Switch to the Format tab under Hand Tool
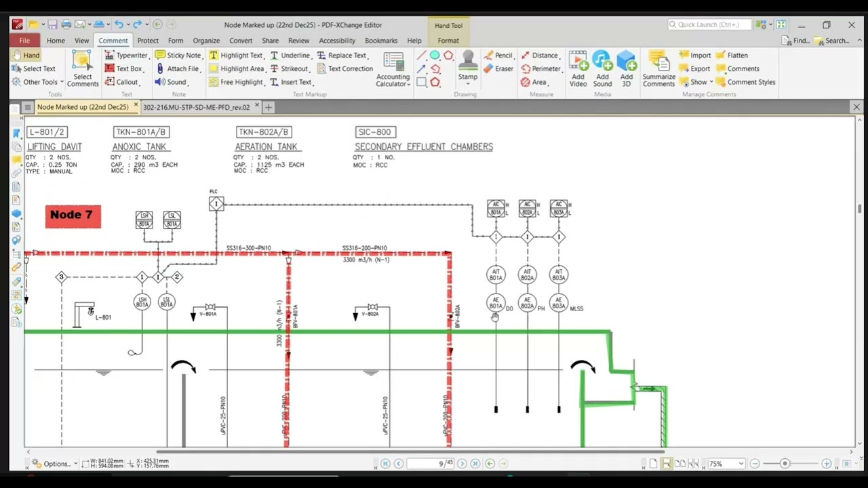 tap(448, 41)
